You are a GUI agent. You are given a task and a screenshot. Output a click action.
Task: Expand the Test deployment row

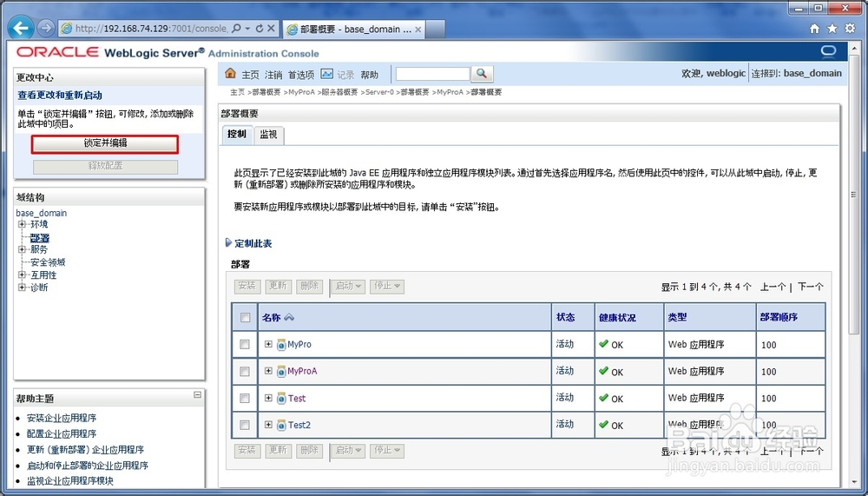click(268, 398)
